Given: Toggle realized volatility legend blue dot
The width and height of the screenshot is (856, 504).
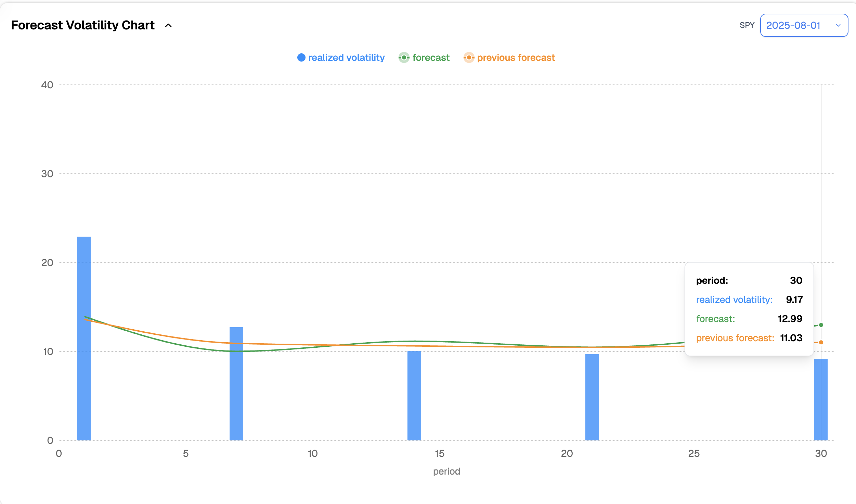Looking at the screenshot, I should [x=301, y=57].
